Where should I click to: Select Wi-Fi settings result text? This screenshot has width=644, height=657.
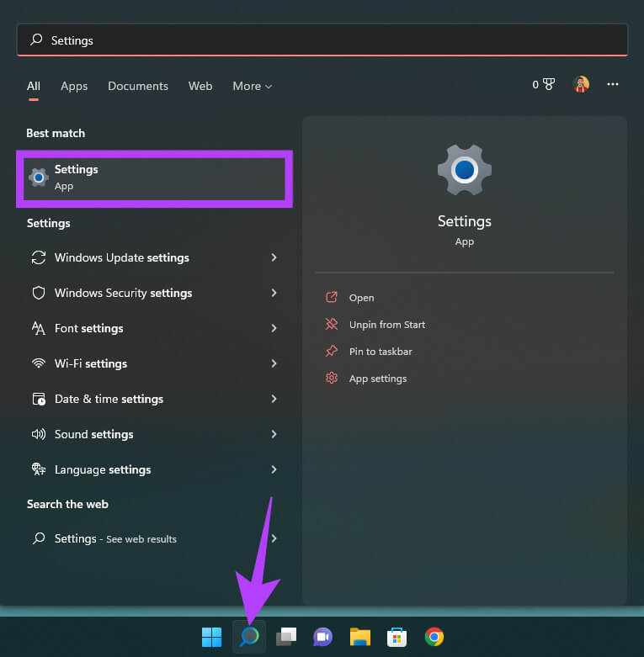click(91, 363)
